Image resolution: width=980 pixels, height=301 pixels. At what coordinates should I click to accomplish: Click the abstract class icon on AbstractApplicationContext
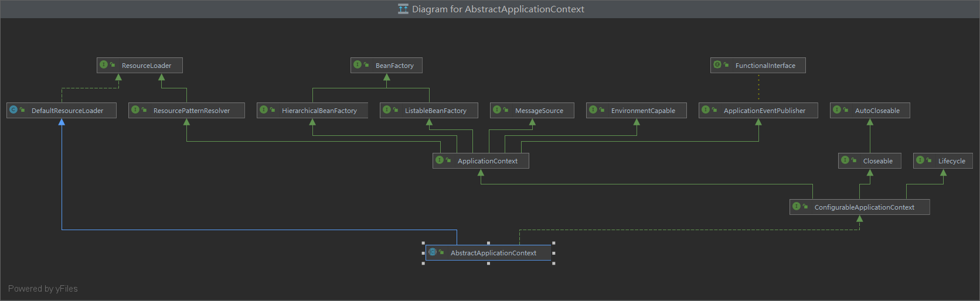433,252
